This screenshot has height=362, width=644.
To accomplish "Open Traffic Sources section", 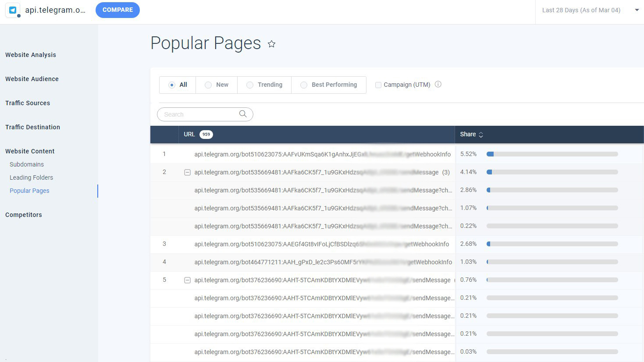I will [28, 103].
